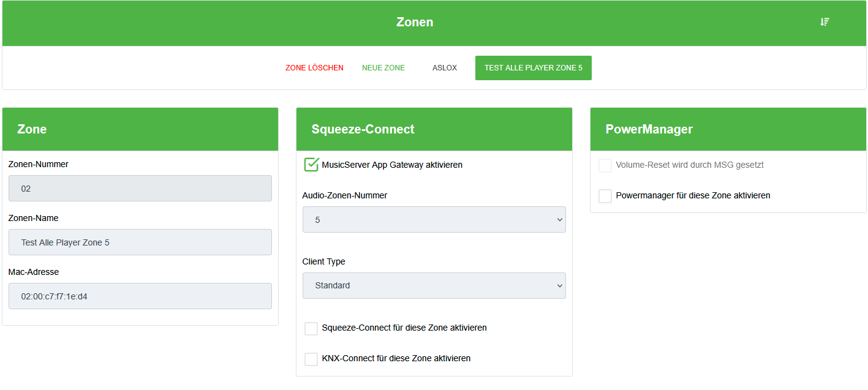
Task: Focus the Zonen-Name text field
Action: [x=140, y=242]
